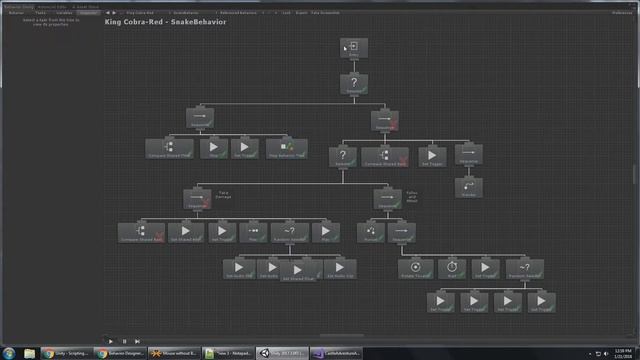The width and height of the screenshot is (640, 360).
Task: Open the Referenced Behaviors dropdown
Action: click(x=241, y=13)
